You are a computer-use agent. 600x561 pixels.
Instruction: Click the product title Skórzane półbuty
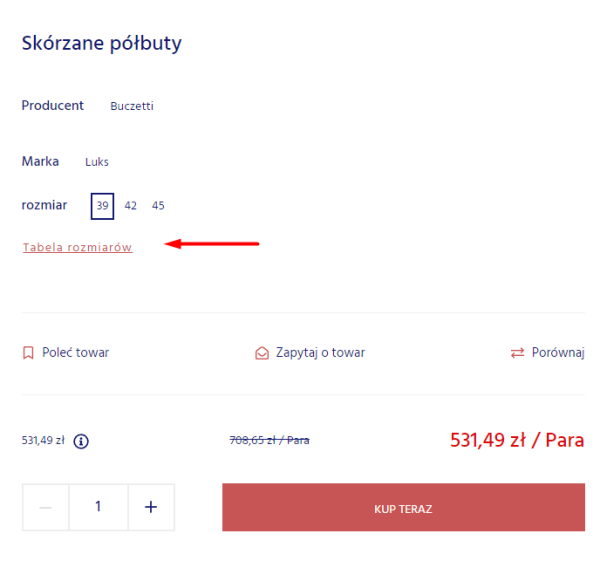click(101, 43)
